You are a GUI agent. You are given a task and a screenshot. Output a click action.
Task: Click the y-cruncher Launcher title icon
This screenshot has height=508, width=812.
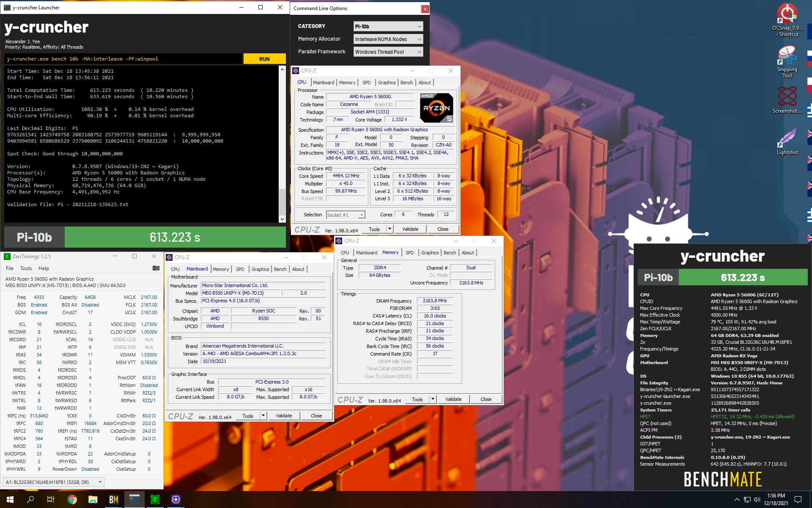click(7, 7)
